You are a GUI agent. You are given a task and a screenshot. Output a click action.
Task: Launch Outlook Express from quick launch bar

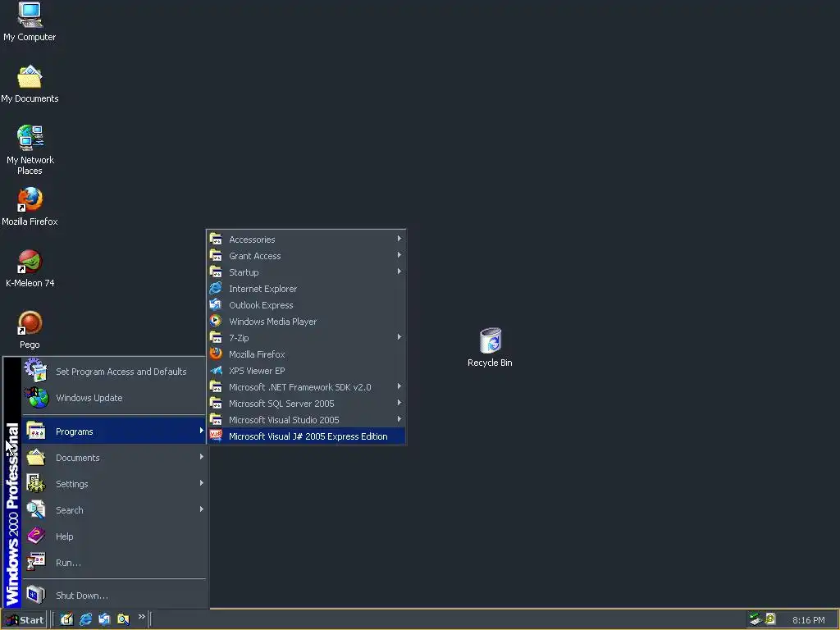tap(104, 619)
